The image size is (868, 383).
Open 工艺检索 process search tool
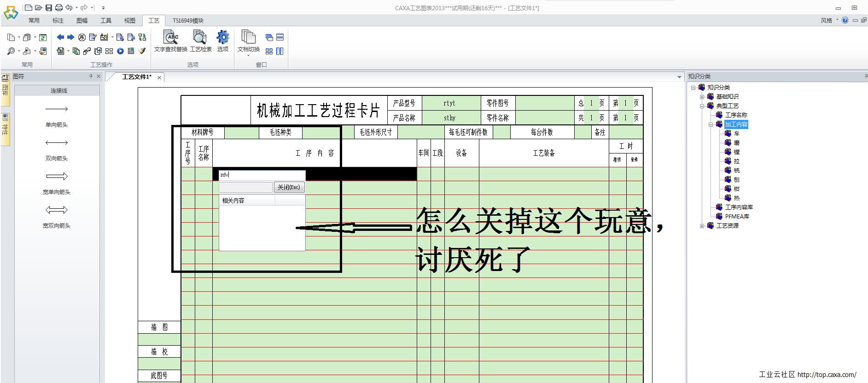tap(201, 41)
